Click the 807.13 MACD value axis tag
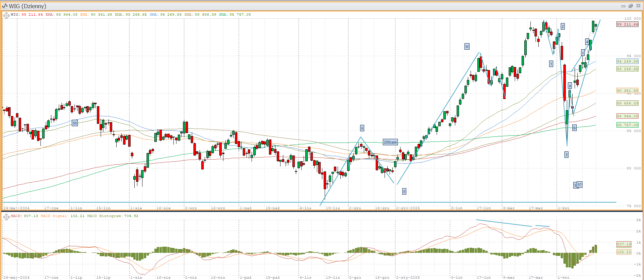 [x=624, y=244]
